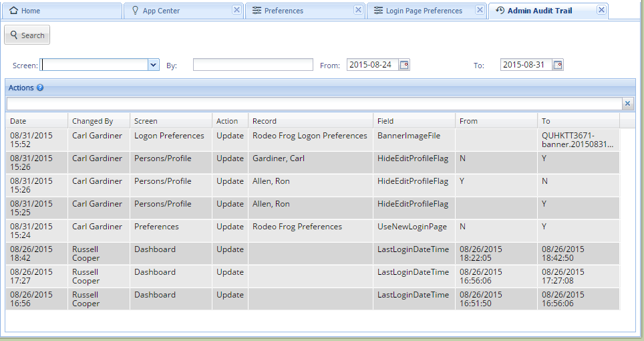Click the From date field 2015-08-24
This screenshot has width=644, height=341.
[373, 64]
